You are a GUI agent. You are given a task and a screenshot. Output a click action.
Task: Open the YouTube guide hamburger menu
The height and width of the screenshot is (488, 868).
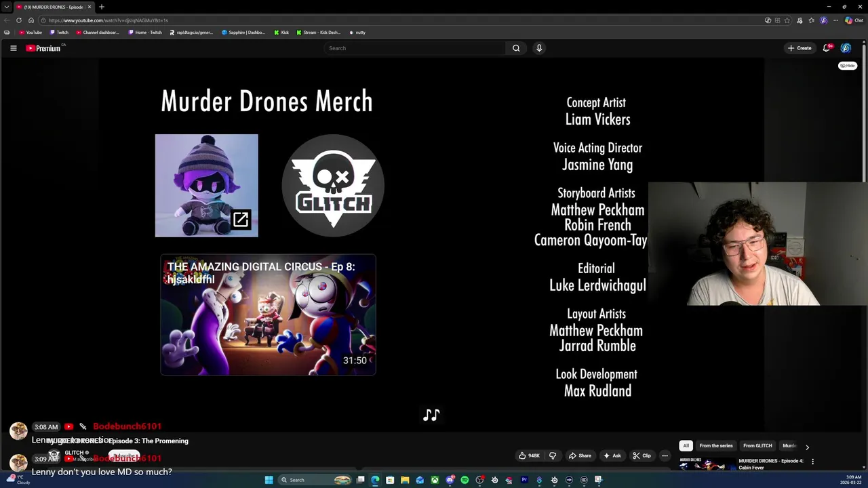click(13, 48)
